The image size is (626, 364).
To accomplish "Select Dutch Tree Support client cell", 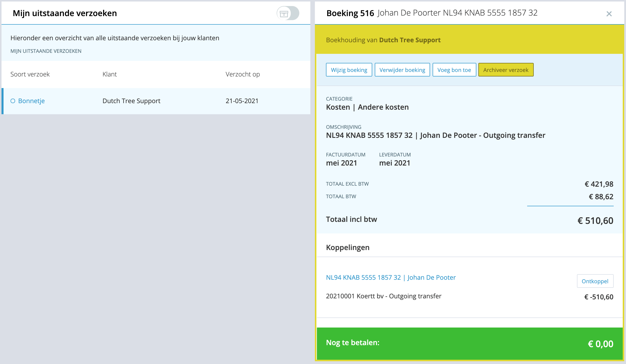I will [131, 101].
